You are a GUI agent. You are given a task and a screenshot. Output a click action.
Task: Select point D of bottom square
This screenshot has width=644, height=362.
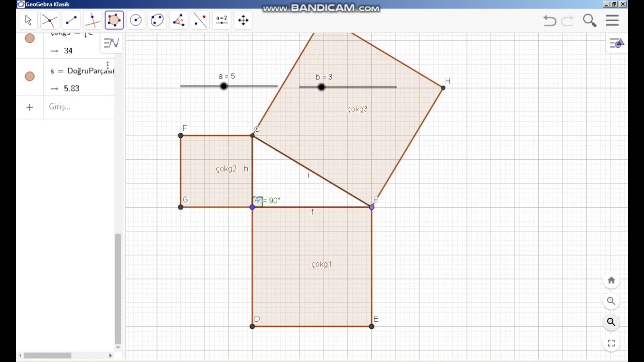[x=253, y=326]
